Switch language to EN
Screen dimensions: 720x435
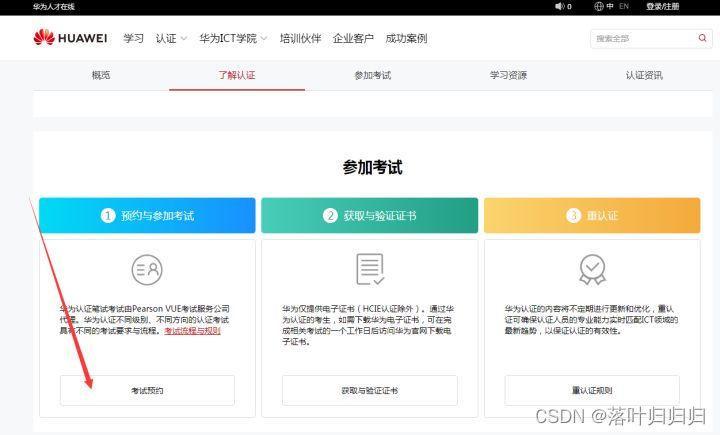pos(624,6)
